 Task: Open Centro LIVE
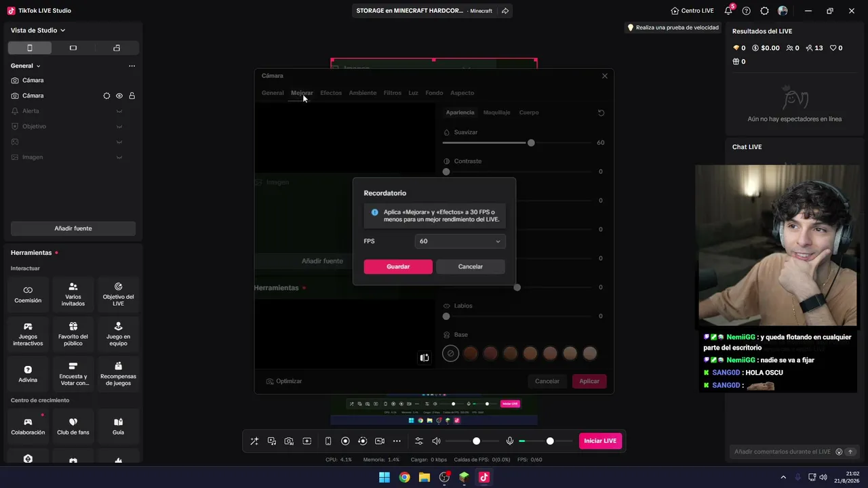point(692,11)
